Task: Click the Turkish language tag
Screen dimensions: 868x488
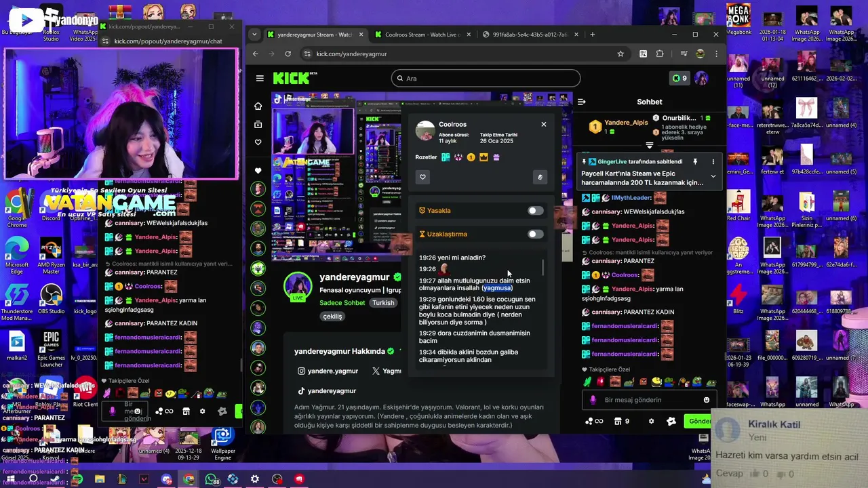Action: pyautogui.click(x=383, y=303)
